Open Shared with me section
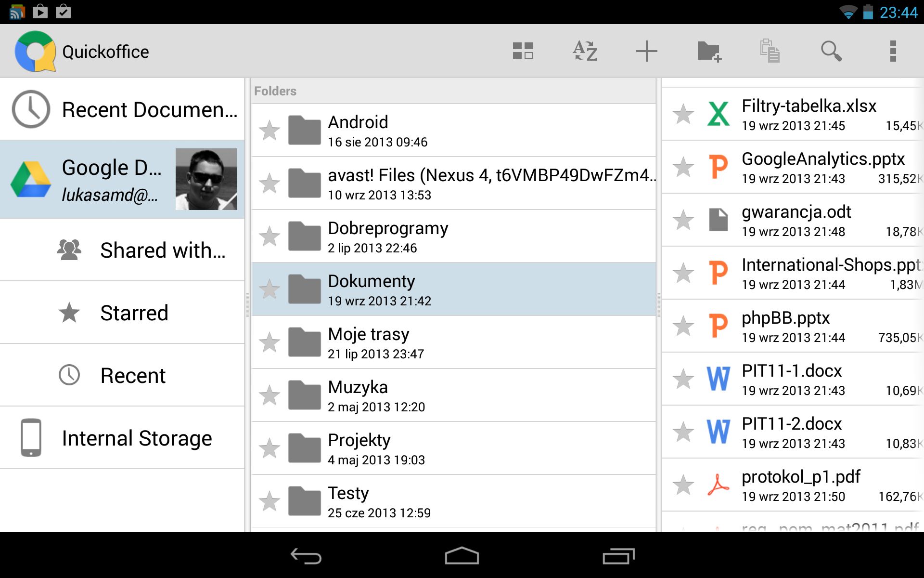Viewport: 924px width, 578px height. (122, 250)
